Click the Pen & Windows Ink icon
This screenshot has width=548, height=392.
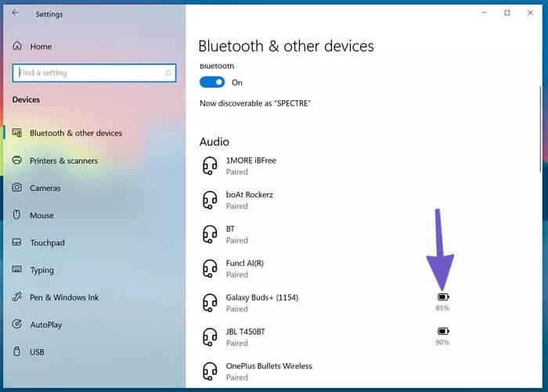click(x=16, y=297)
